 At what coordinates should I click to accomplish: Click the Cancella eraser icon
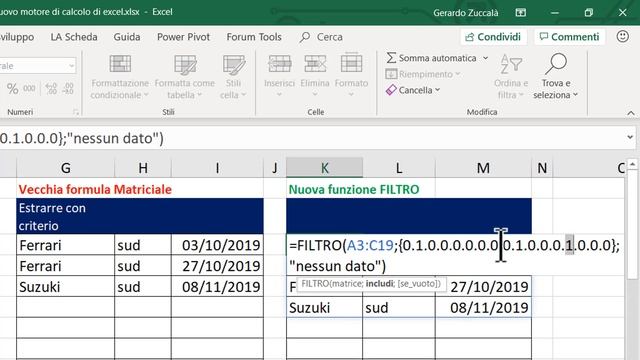tap(391, 90)
